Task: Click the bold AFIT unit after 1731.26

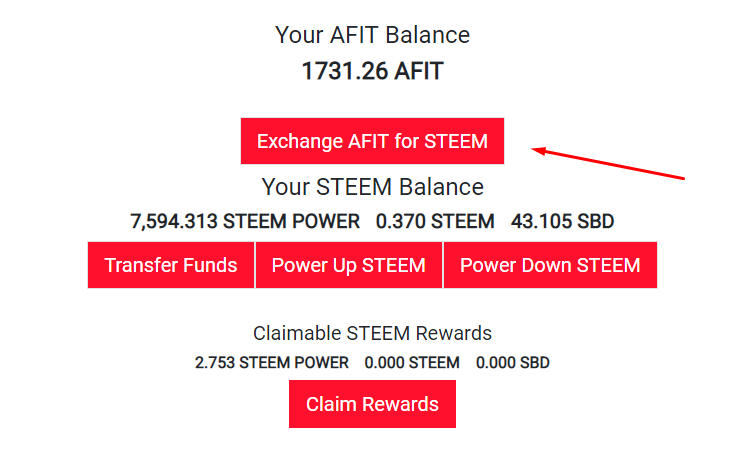Action: (417, 72)
